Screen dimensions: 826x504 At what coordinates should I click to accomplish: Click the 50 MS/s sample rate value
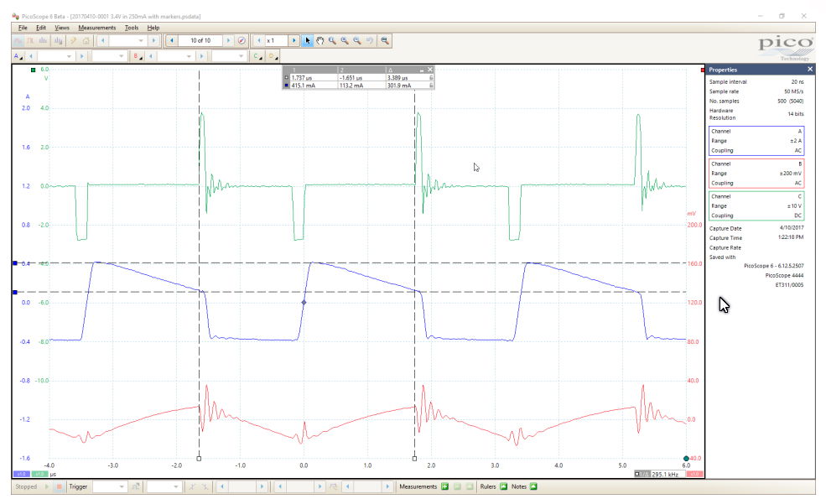pyautogui.click(x=794, y=91)
